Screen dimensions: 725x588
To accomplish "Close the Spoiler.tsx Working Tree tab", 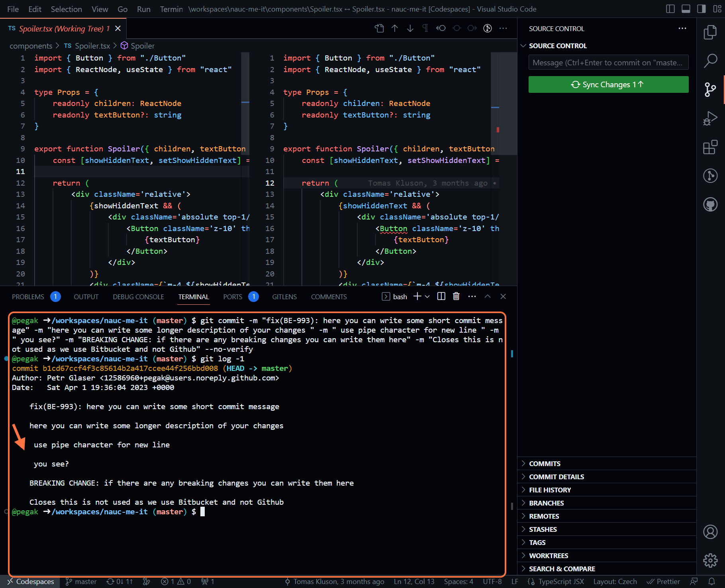I will (x=118, y=28).
